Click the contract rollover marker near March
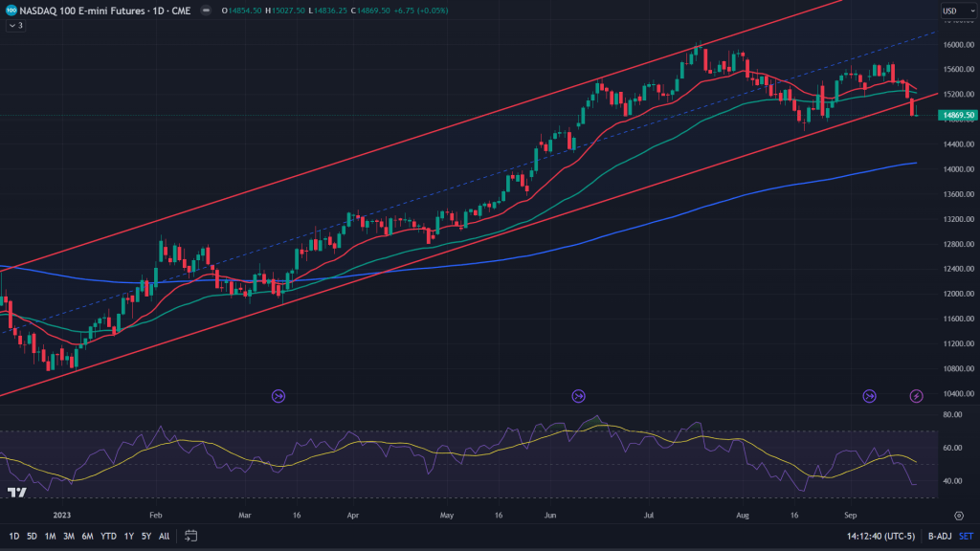This screenshot has width=980, height=551. [278, 395]
